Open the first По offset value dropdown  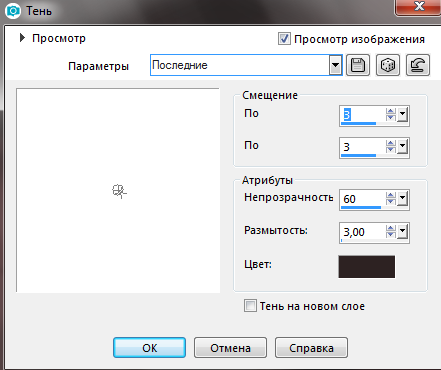coord(403,115)
